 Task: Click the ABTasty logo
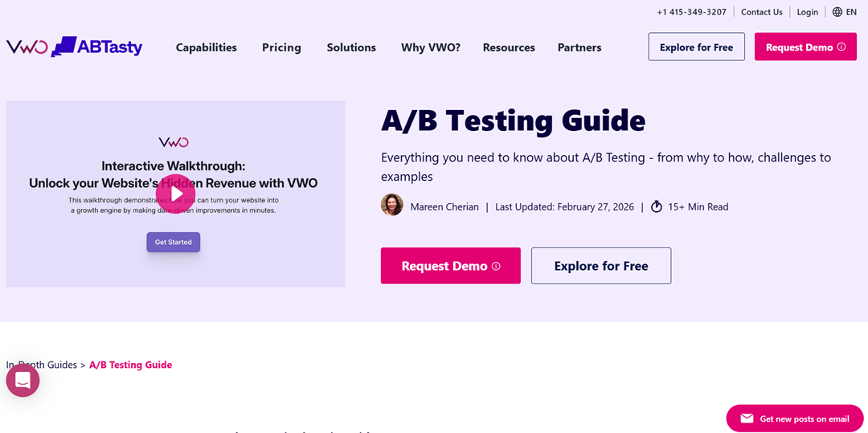(x=97, y=47)
